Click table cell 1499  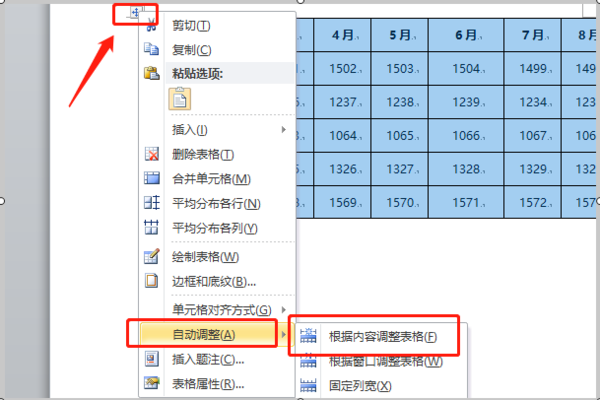pos(533,69)
